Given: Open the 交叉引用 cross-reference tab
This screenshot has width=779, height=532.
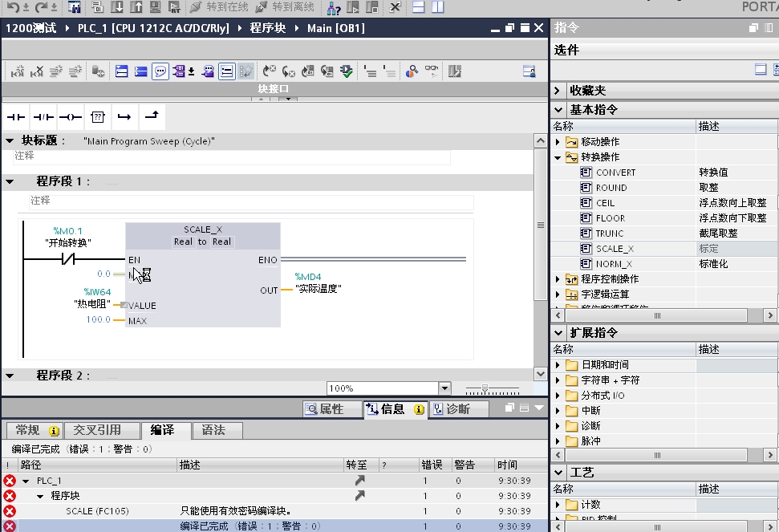Looking at the screenshot, I should coord(103,430).
